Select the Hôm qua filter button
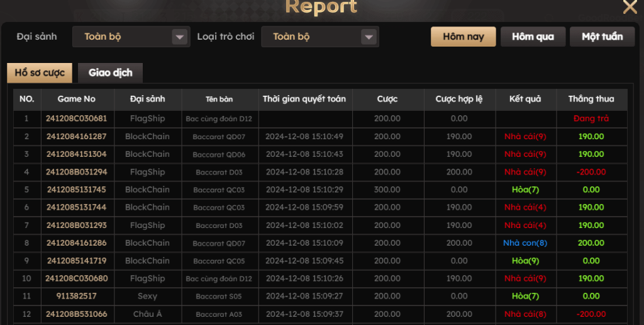The height and width of the screenshot is (325, 644). pyautogui.click(x=533, y=37)
